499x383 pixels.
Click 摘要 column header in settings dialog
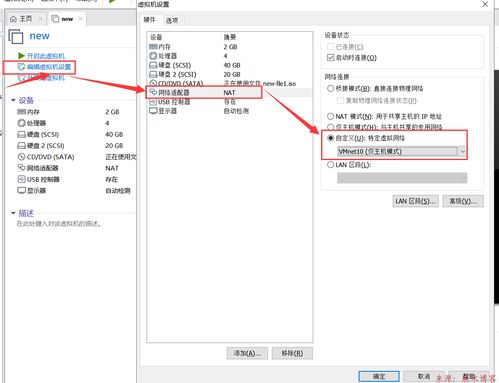pos(230,37)
